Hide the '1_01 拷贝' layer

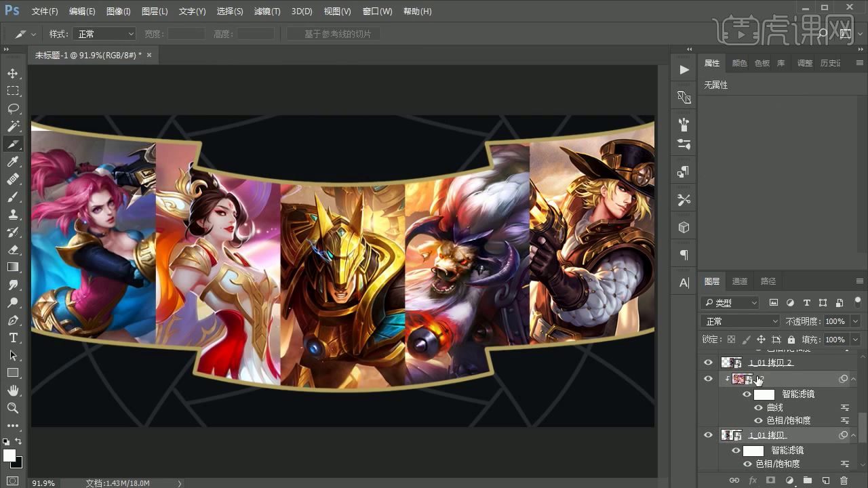[x=709, y=435]
